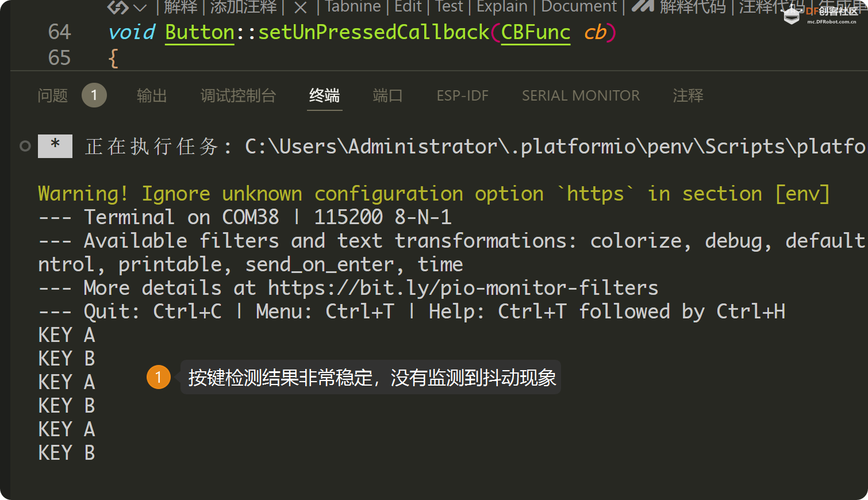Click the problems count badge
This screenshot has width=868, height=500.
click(94, 95)
